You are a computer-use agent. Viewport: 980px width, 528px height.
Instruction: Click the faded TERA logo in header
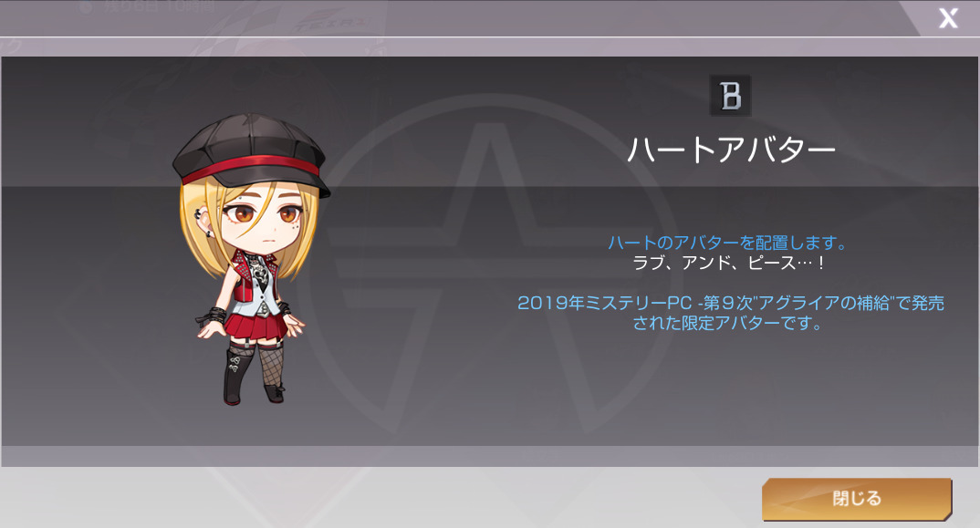coord(329,24)
